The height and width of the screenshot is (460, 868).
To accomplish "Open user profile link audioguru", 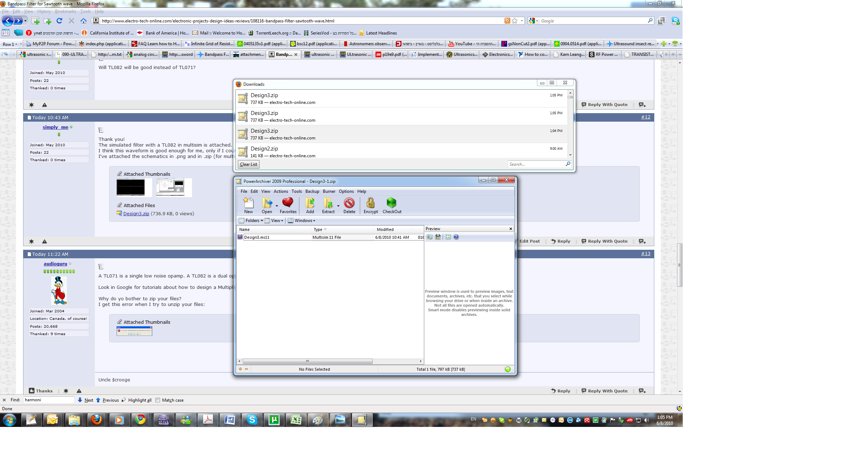I will (55, 264).
